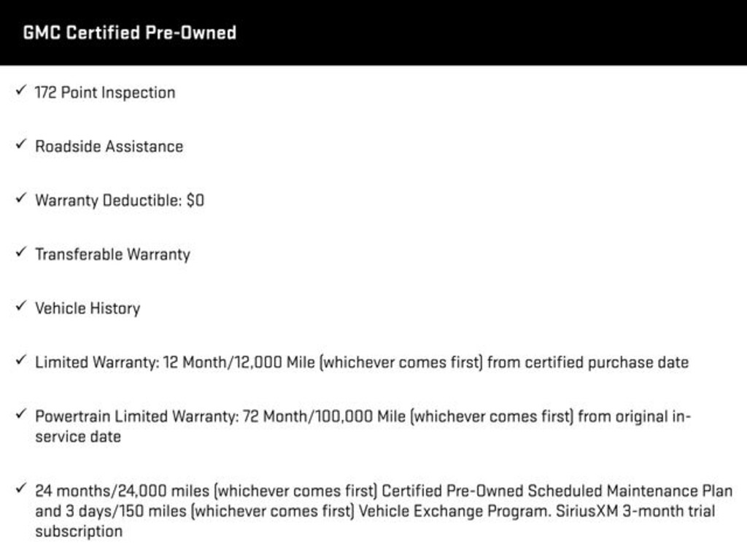The width and height of the screenshot is (747, 560).
Task: Click the Limited Warranty 12 Month/12,000 Mile text
Action: [x=175, y=362]
